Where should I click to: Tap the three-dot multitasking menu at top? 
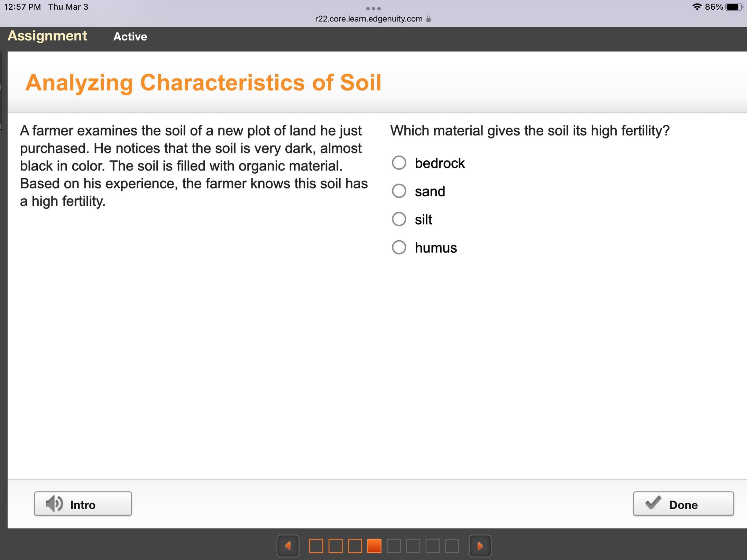click(x=373, y=8)
